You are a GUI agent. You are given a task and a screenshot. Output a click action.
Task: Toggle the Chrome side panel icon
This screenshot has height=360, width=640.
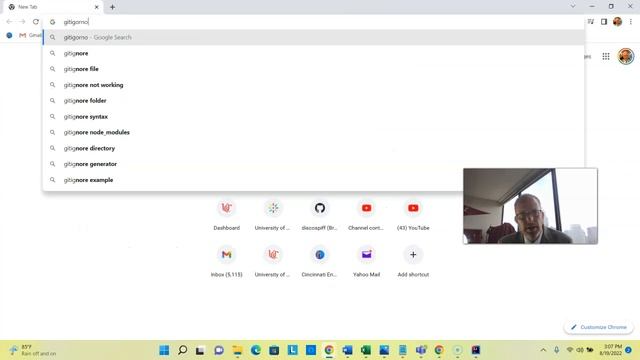click(604, 22)
